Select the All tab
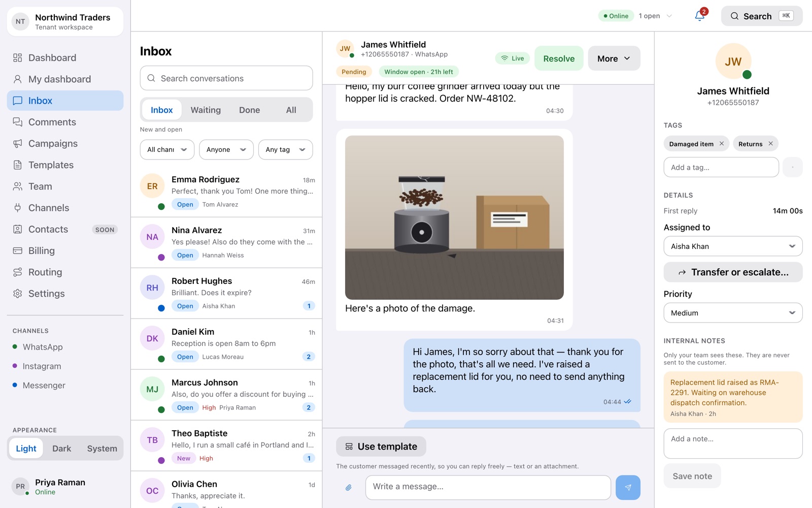The width and height of the screenshot is (812, 508). click(x=291, y=110)
